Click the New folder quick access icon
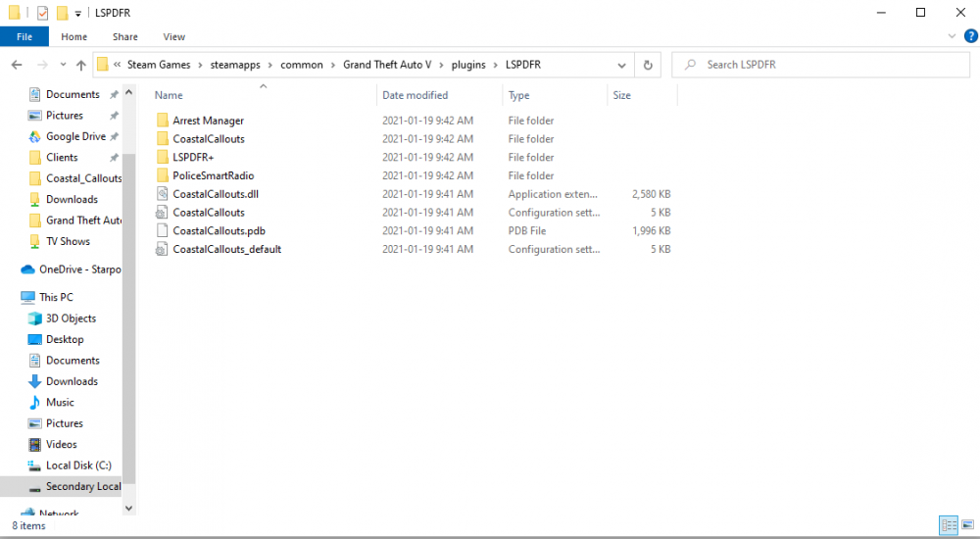The width and height of the screenshot is (980, 539). click(x=62, y=13)
